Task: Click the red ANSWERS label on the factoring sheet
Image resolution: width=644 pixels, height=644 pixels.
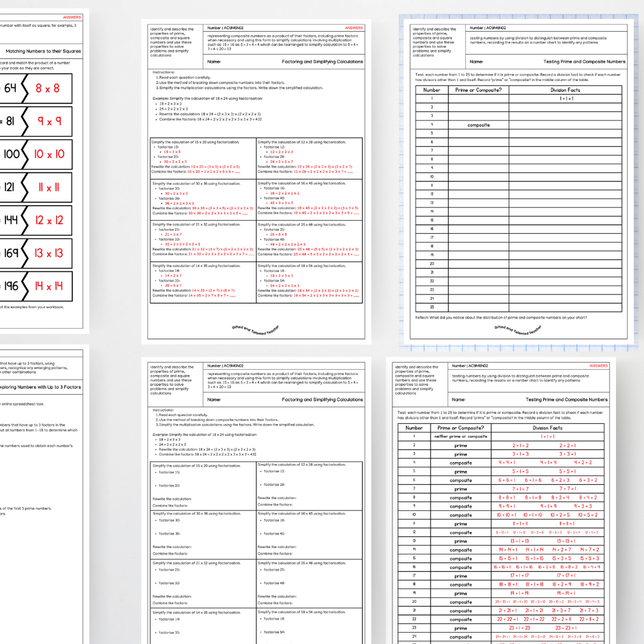Action: (354, 28)
